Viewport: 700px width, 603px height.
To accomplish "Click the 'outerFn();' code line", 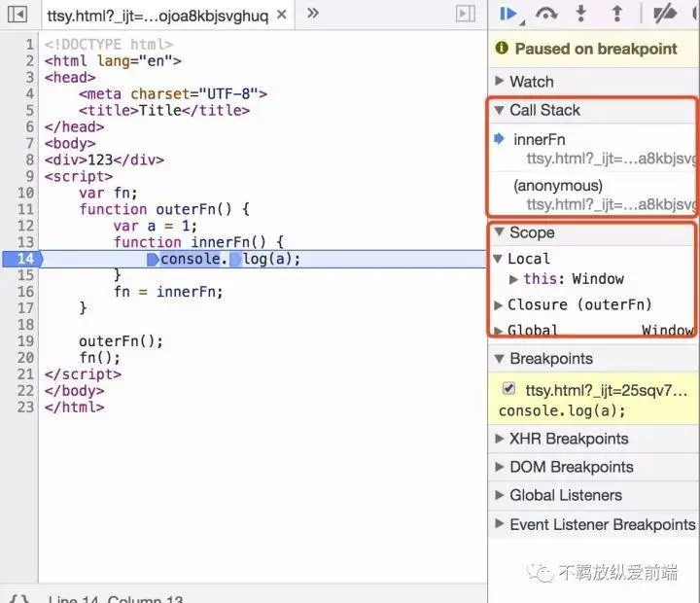I will 121,341.
